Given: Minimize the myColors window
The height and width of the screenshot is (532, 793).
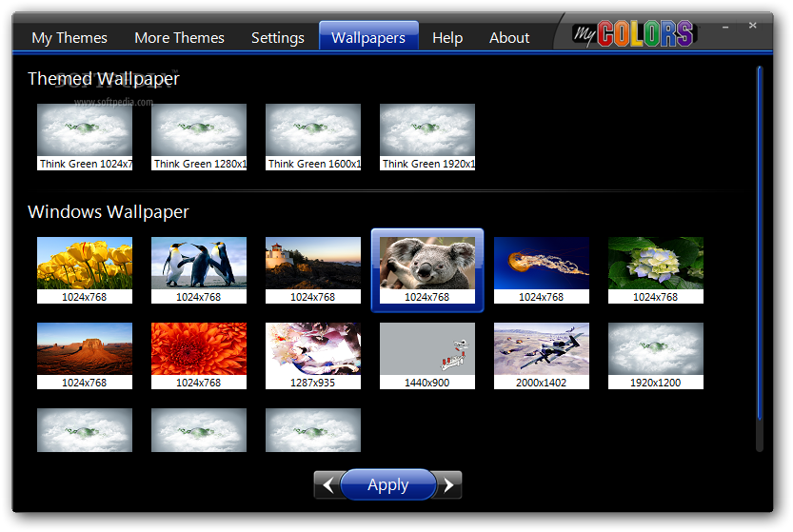Looking at the screenshot, I should pyautogui.click(x=725, y=27).
